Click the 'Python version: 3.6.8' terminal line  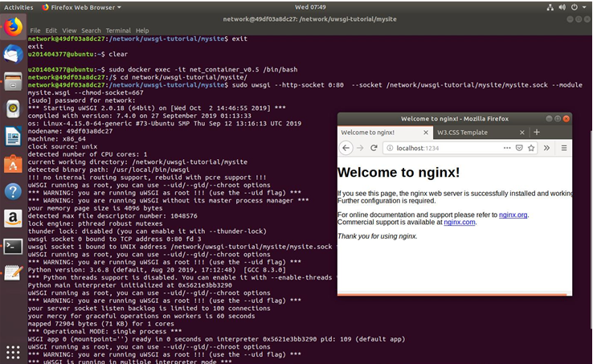[157, 270]
